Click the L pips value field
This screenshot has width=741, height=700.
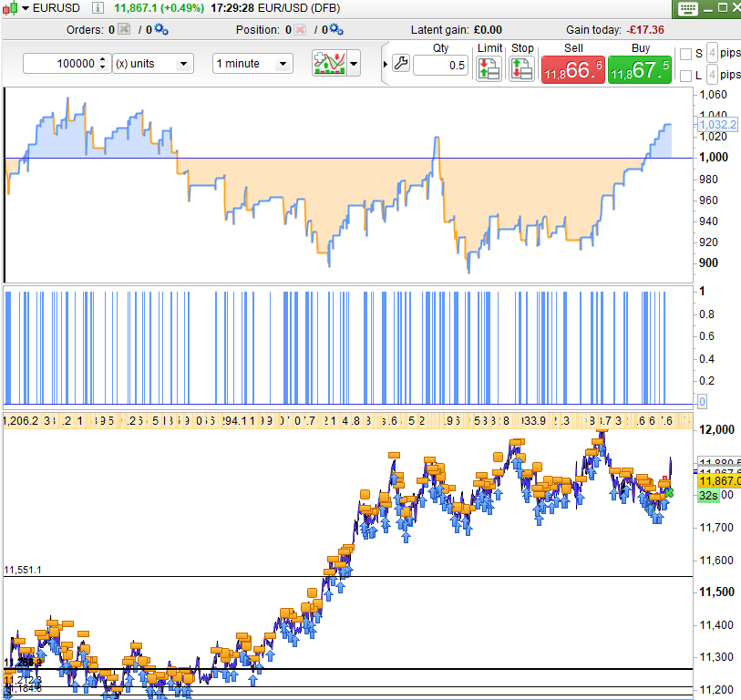[x=712, y=75]
